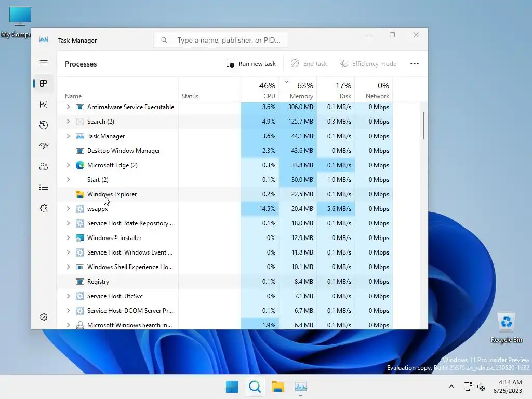This screenshot has height=399, width=532.
Task: Open the hamburger navigation menu
Action: tap(44, 63)
